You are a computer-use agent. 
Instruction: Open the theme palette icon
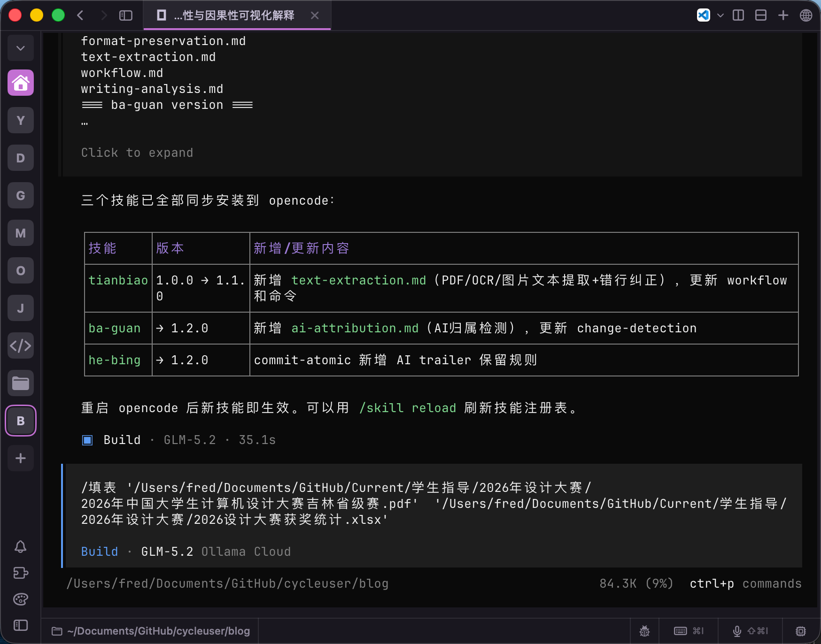pyautogui.click(x=21, y=599)
